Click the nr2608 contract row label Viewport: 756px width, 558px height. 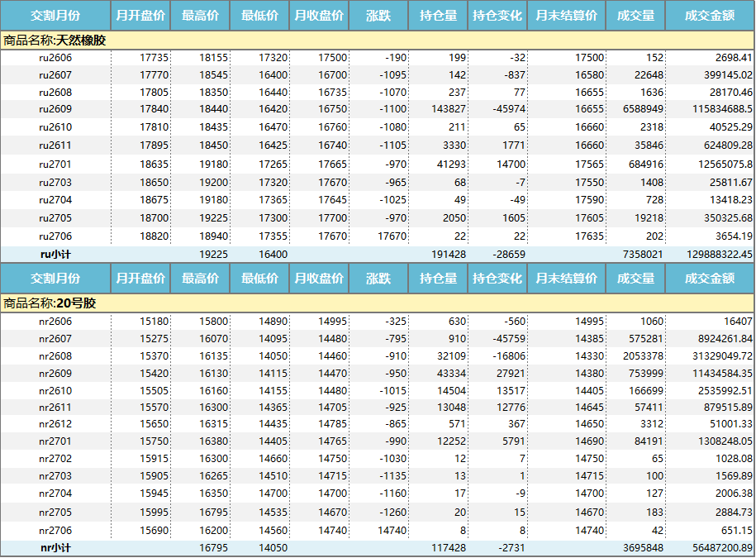[x=55, y=356]
